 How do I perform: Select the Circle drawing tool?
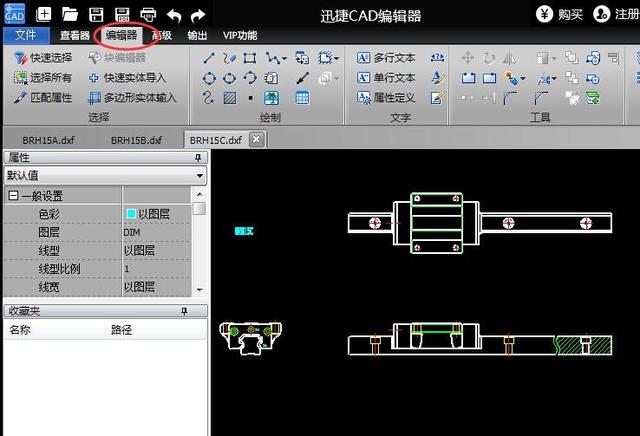coord(209,78)
